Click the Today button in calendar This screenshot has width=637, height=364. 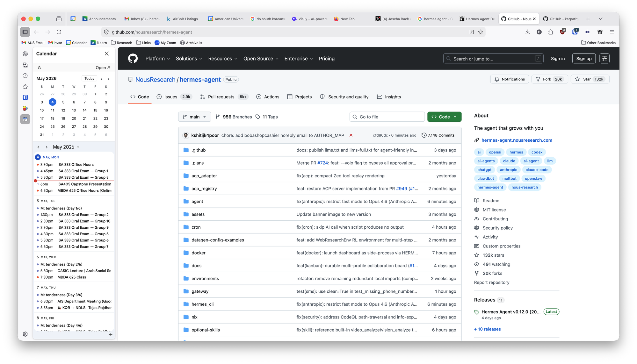pos(89,79)
